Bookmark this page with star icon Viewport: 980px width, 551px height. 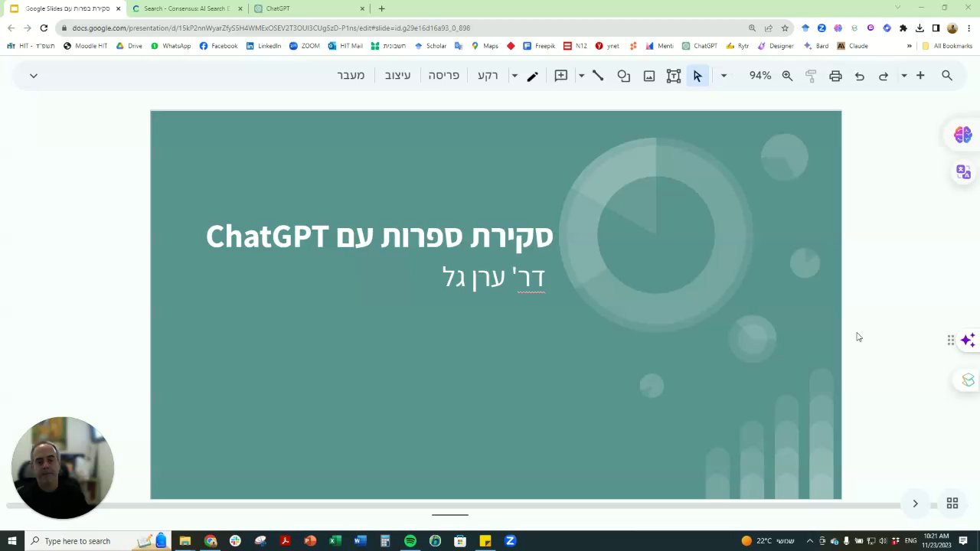785,28
